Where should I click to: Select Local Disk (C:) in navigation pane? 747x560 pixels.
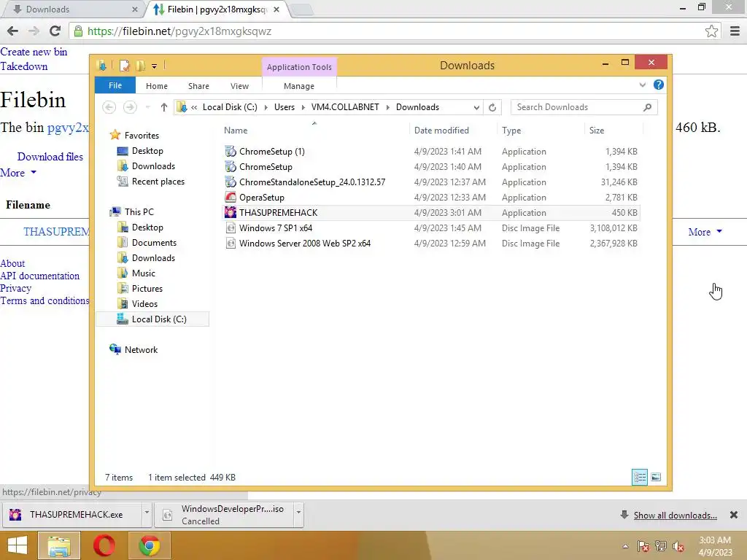(153, 319)
